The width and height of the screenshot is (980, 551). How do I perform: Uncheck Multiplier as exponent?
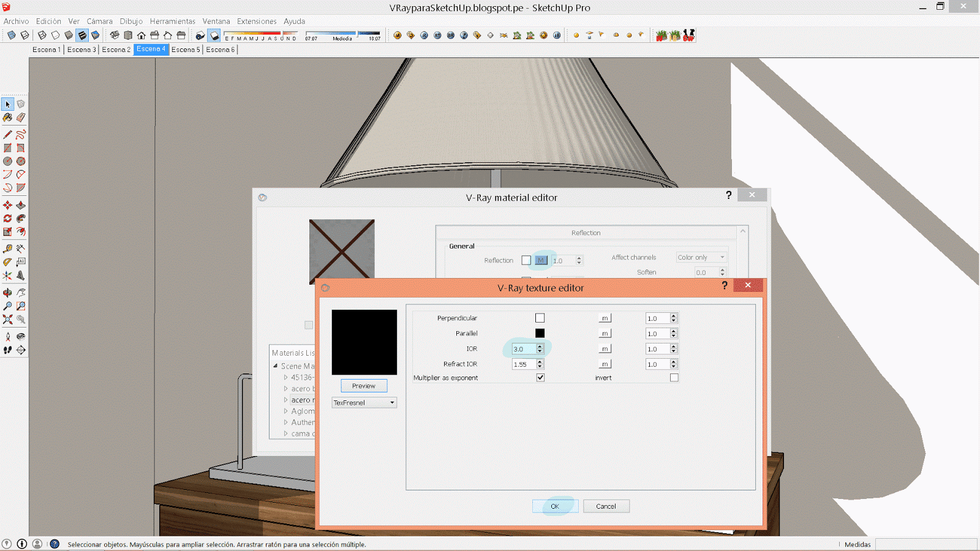click(540, 378)
